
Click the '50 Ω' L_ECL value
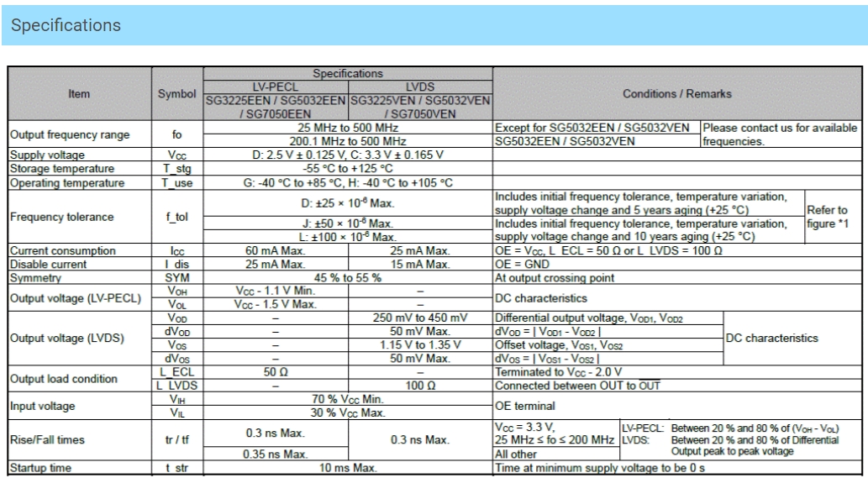click(275, 372)
